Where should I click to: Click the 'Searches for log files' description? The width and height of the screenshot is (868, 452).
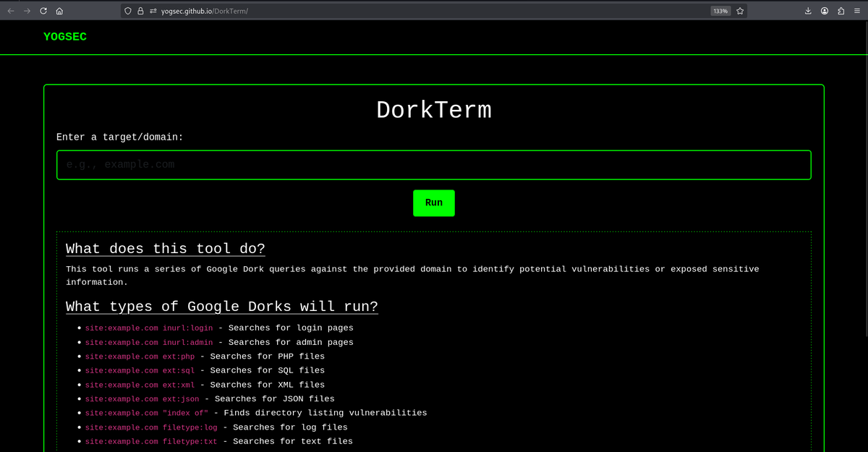click(291, 427)
